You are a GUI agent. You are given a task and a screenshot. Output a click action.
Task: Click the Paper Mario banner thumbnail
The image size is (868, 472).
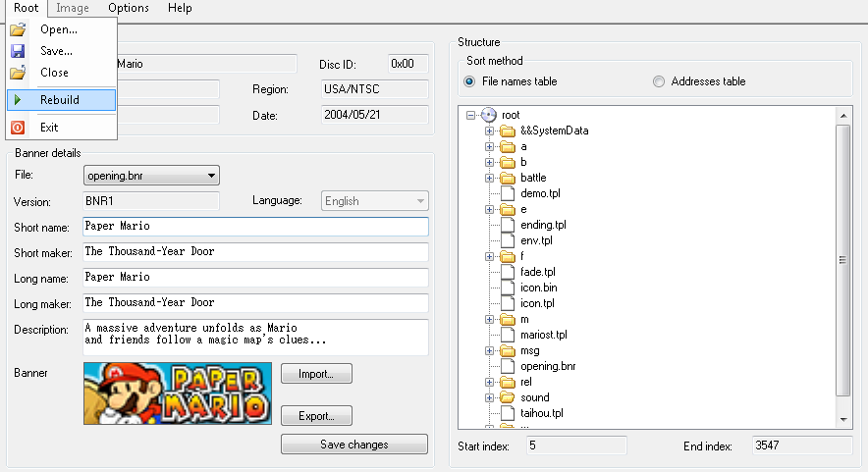pyautogui.click(x=178, y=393)
